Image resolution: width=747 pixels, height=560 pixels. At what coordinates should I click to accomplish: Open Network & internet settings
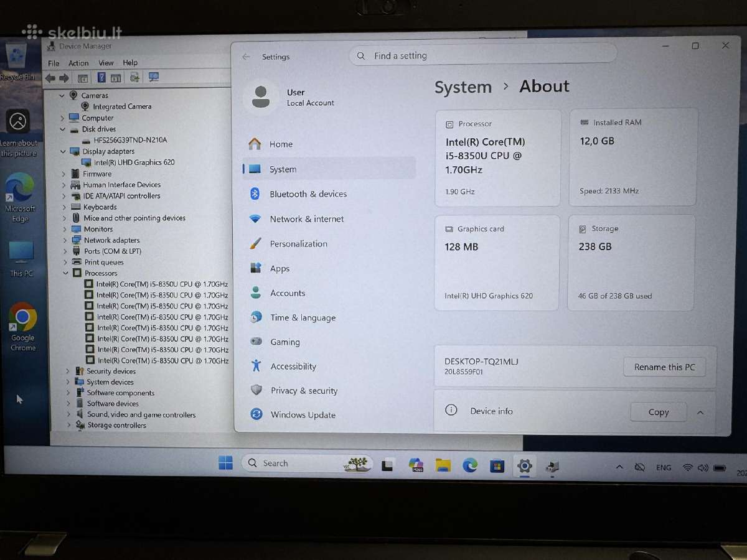tap(296, 218)
